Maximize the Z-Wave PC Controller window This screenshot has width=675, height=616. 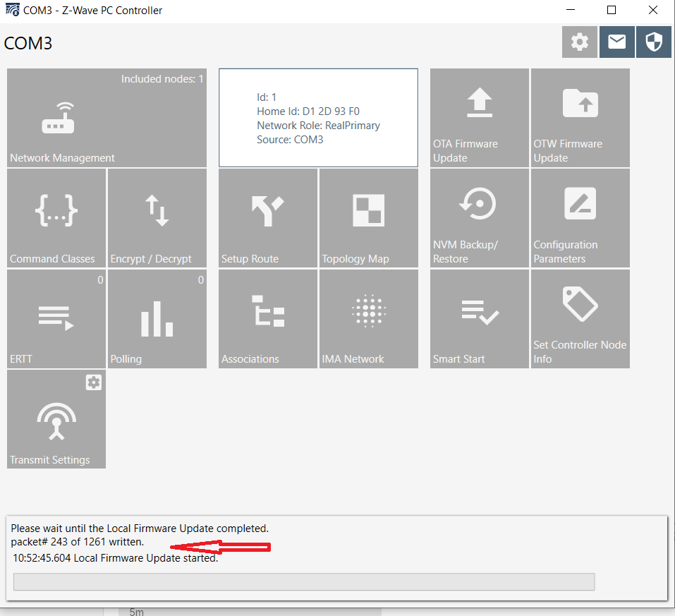pos(612,10)
